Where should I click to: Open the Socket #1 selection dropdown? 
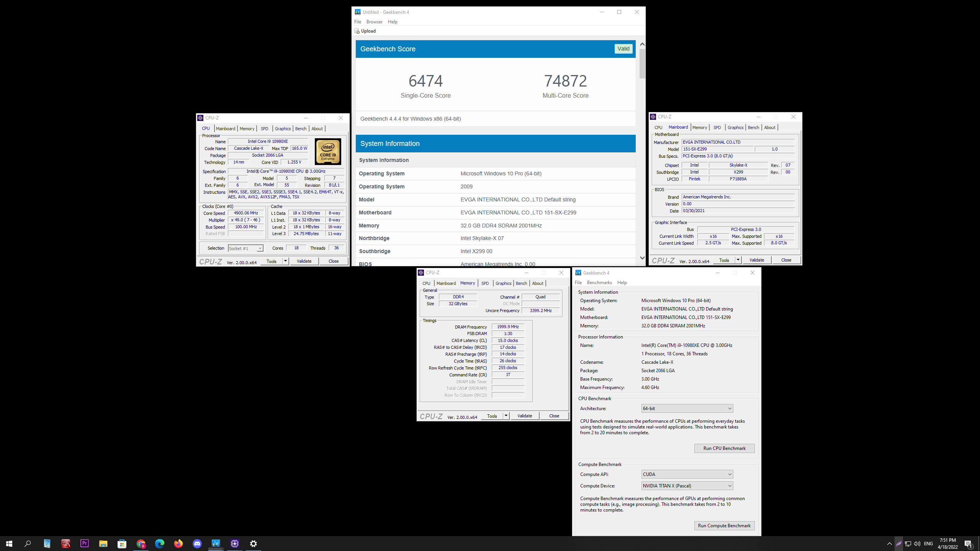(x=245, y=249)
